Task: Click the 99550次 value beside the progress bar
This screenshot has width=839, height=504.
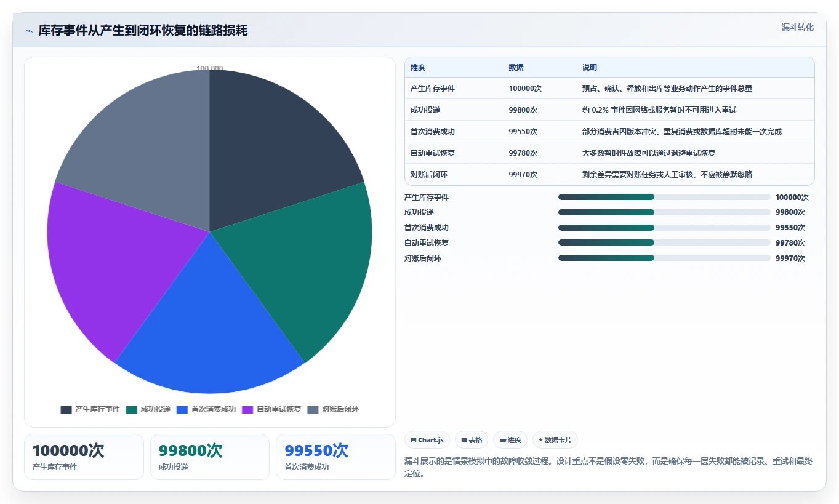Action: point(790,228)
